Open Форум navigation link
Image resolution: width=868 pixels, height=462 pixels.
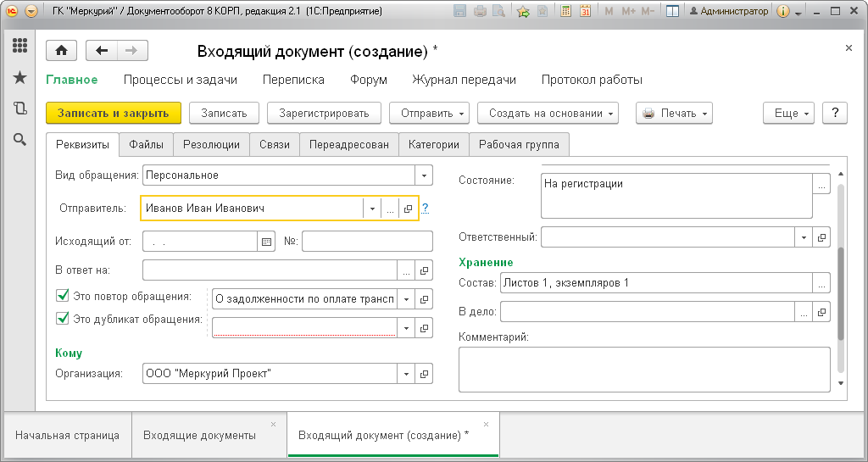click(369, 80)
